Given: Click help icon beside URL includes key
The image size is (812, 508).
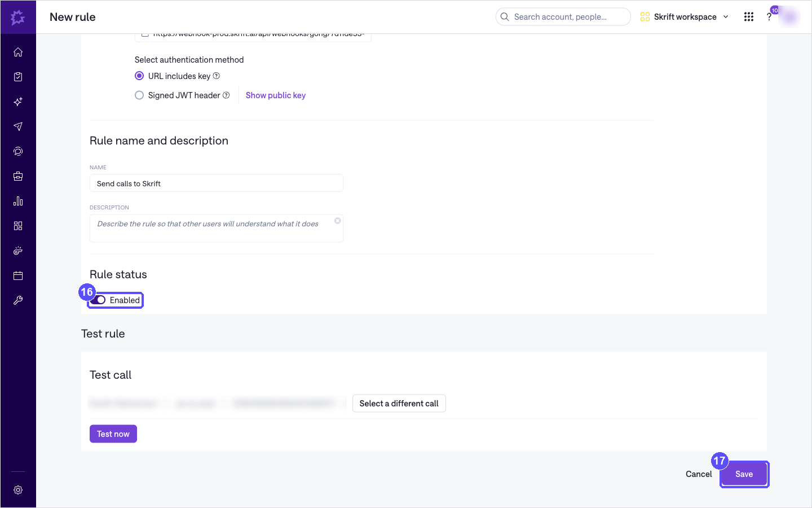Looking at the screenshot, I should tap(217, 76).
